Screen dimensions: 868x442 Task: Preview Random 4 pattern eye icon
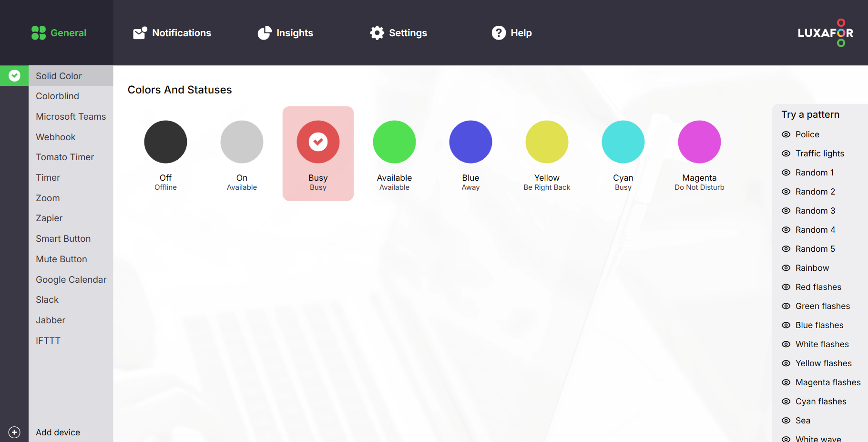pyautogui.click(x=786, y=230)
